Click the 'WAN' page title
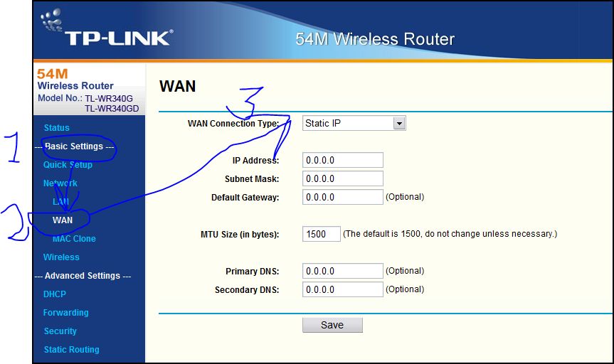The width and height of the screenshot is (614, 364). pyautogui.click(x=177, y=86)
